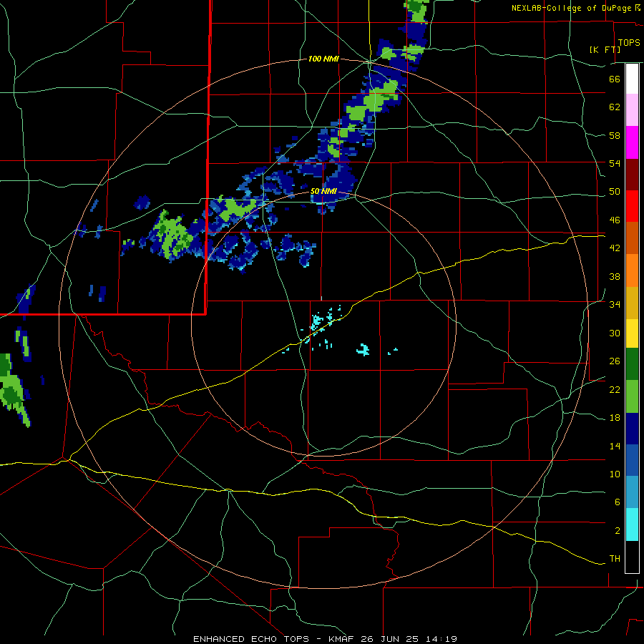Click the NEXLAB-College of DuPage label
This screenshot has height=644, width=644.
click(571, 8)
